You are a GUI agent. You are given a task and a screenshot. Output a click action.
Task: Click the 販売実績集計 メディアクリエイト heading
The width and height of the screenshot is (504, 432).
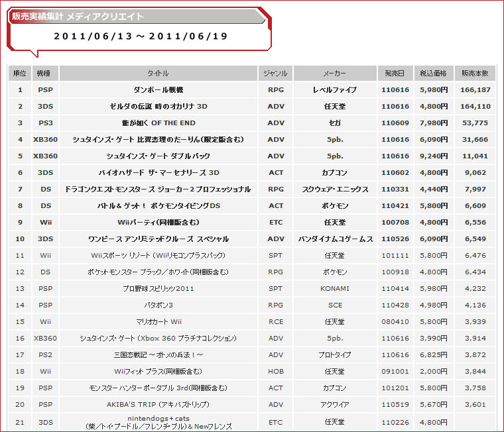[x=78, y=16]
